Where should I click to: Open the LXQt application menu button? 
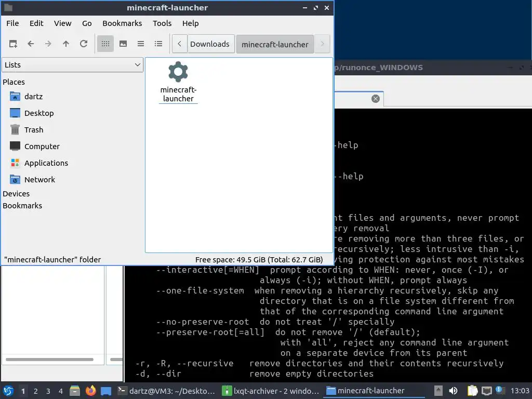[8, 391]
